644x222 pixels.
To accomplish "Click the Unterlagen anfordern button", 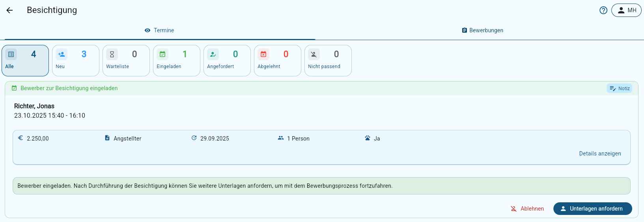I will (593, 209).
